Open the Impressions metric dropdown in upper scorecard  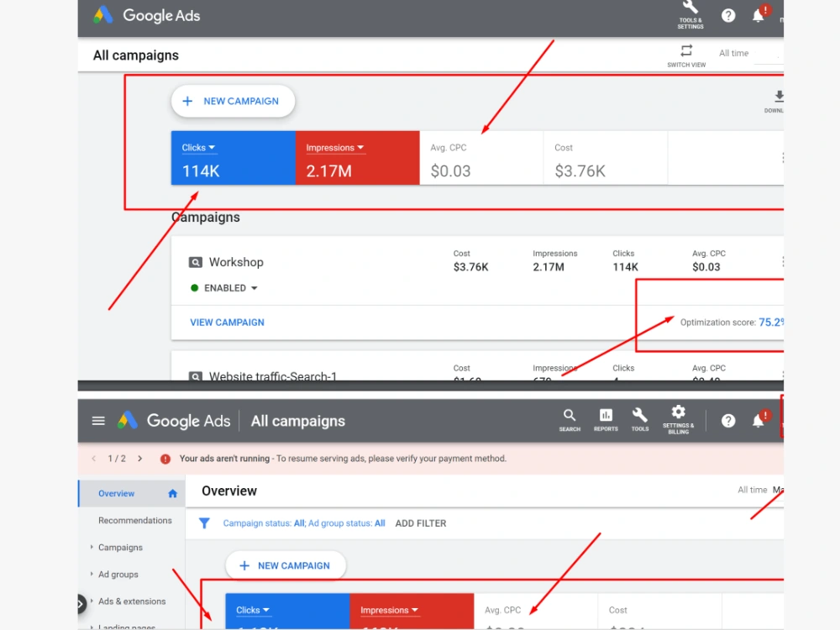335,147
